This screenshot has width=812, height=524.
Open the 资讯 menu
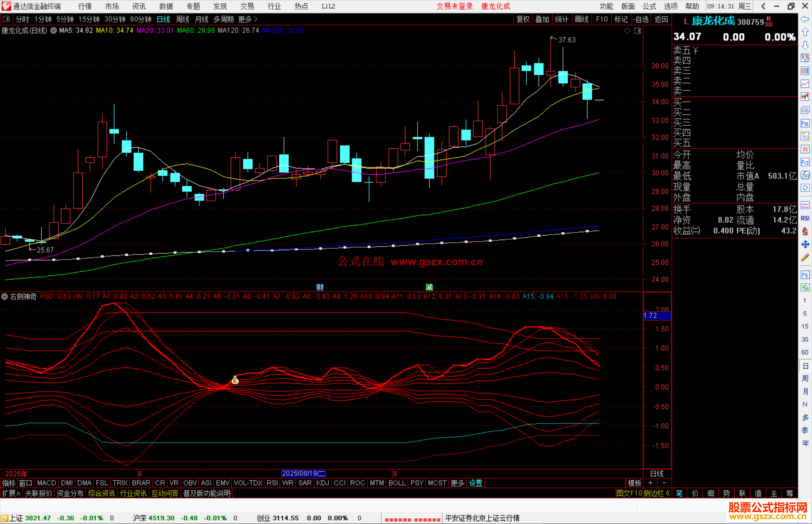[x=139, y=6]
